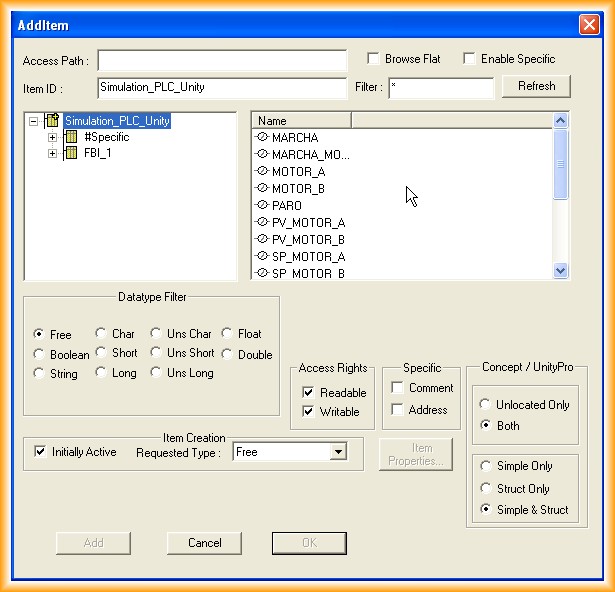Click the SP_MOTOR_A variable icon
This screenshot has height=592, width=615.
[263, 256]
